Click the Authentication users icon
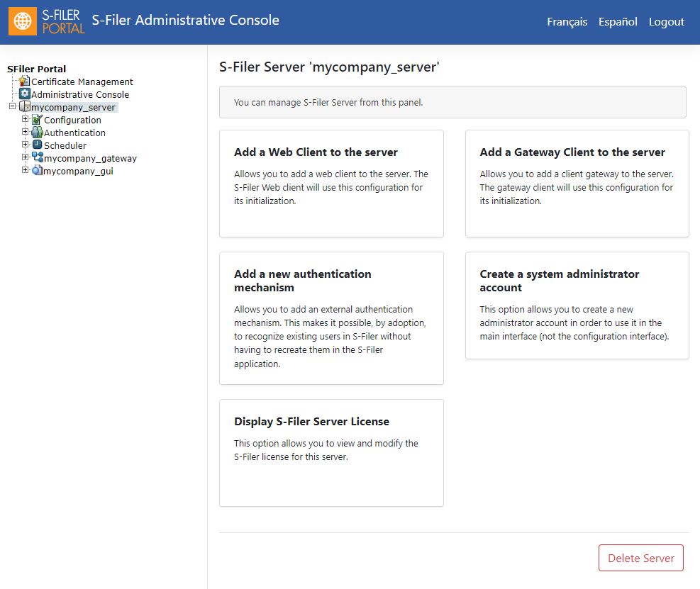This screenshot has width=700, height=589. [x=38, y=132]
